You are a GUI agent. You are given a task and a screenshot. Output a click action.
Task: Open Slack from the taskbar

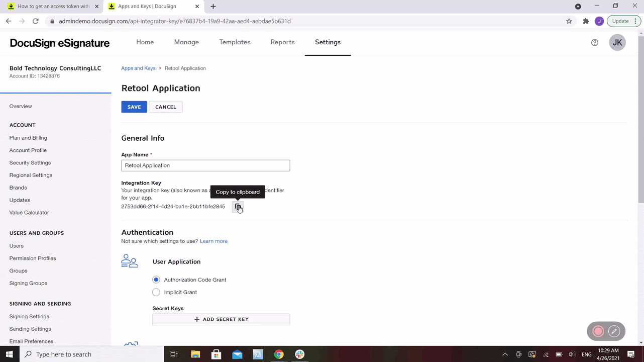(x=299, y=354)
